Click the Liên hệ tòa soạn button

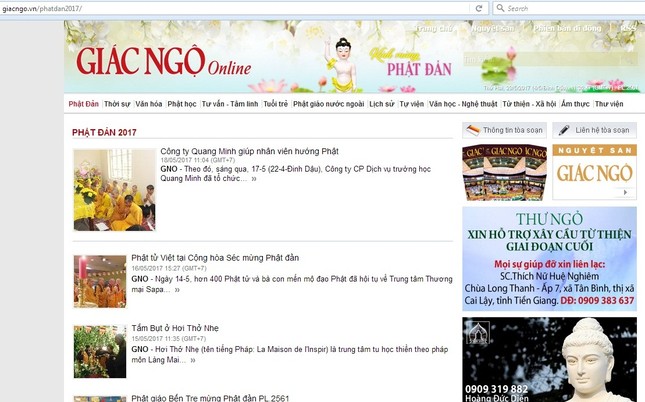tap(594, 130)
